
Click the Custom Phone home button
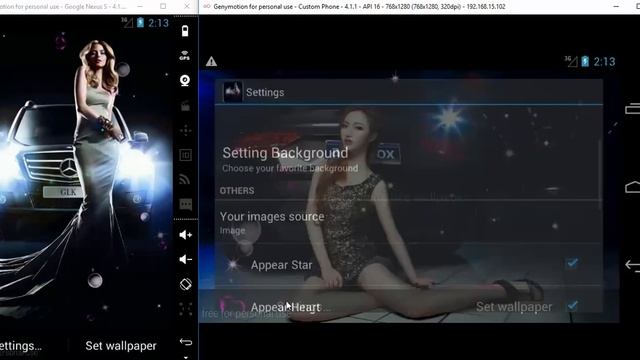(632, 187)
